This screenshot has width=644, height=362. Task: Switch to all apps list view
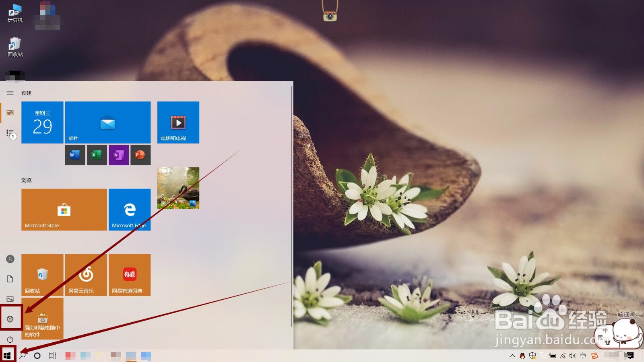click(10, 134)
